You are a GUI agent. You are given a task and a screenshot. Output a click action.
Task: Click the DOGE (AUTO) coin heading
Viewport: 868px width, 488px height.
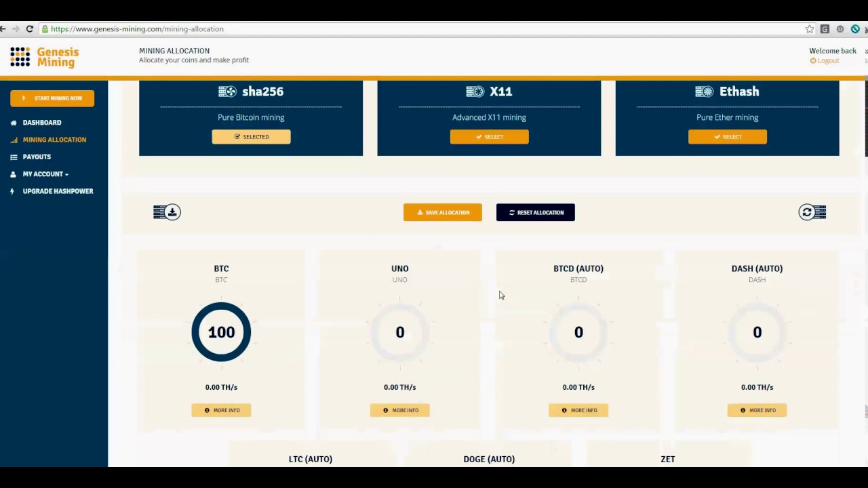coord(489,459)
